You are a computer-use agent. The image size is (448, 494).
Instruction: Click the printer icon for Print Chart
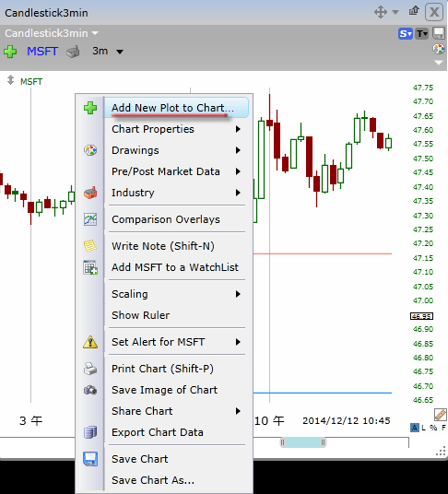point(90,369)
